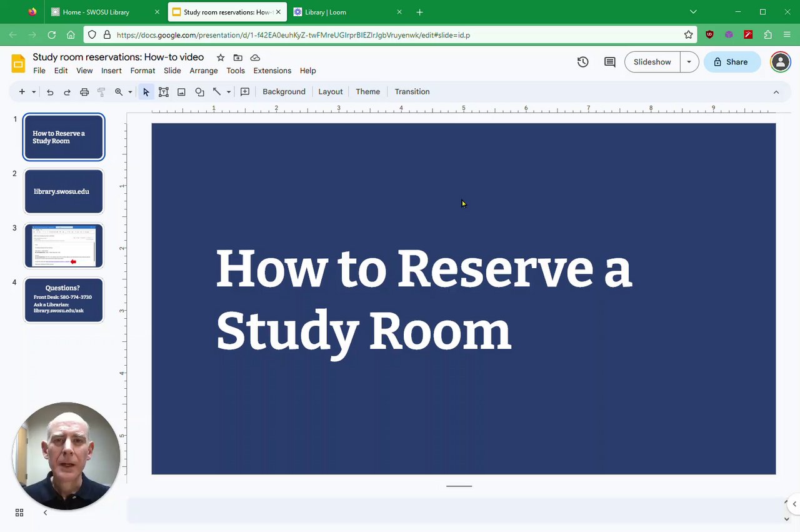
Task: Star this presentation
Action: point(220,58)
